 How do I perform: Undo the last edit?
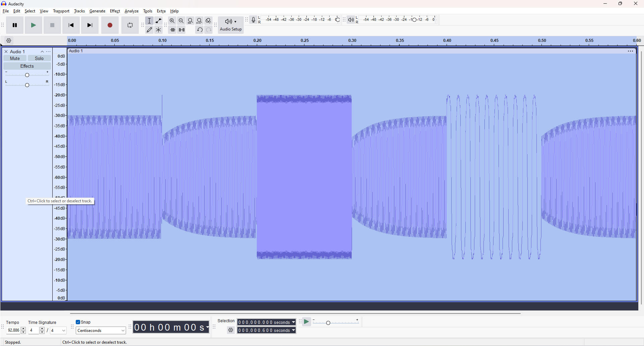click(x=199, y=29)
